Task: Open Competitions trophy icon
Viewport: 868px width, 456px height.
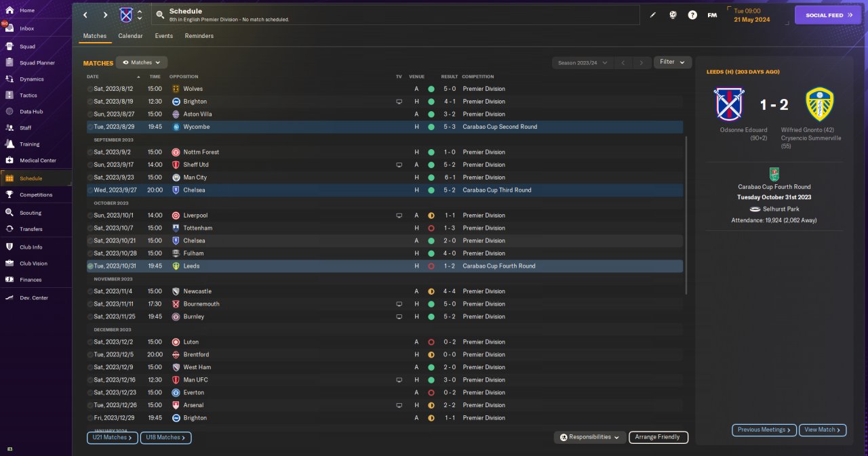Action: 9,194
